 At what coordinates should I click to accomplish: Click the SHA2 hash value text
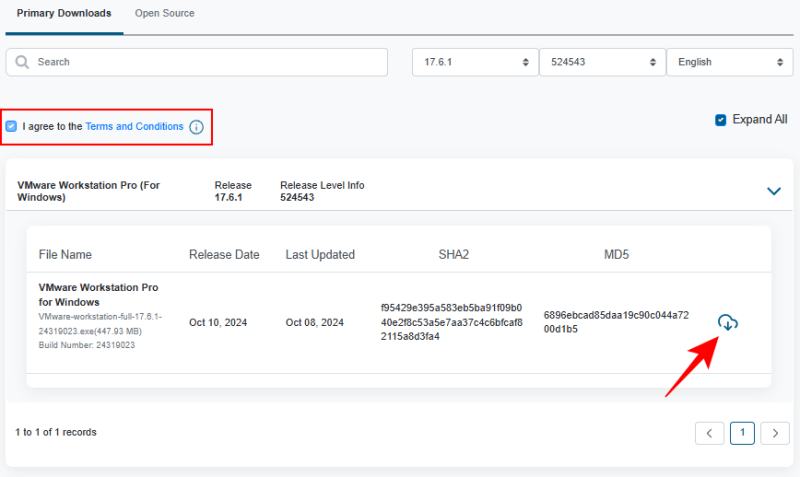[452, 322]
